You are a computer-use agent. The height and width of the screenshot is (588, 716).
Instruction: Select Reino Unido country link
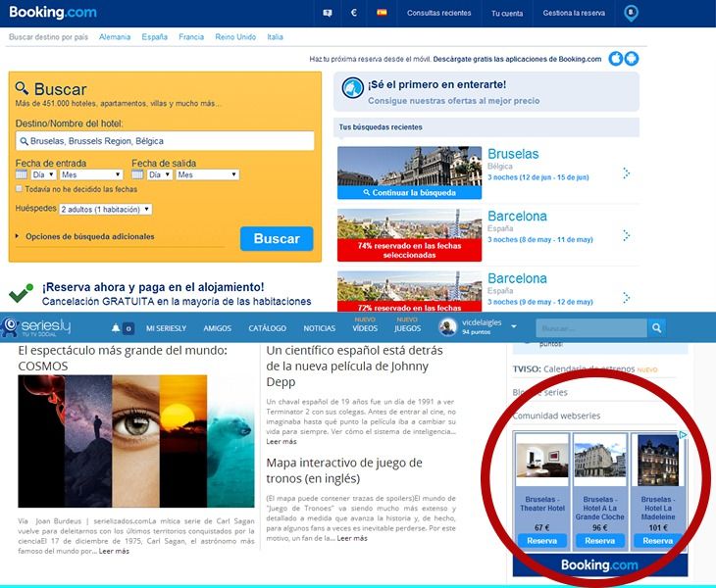[235, 37]
